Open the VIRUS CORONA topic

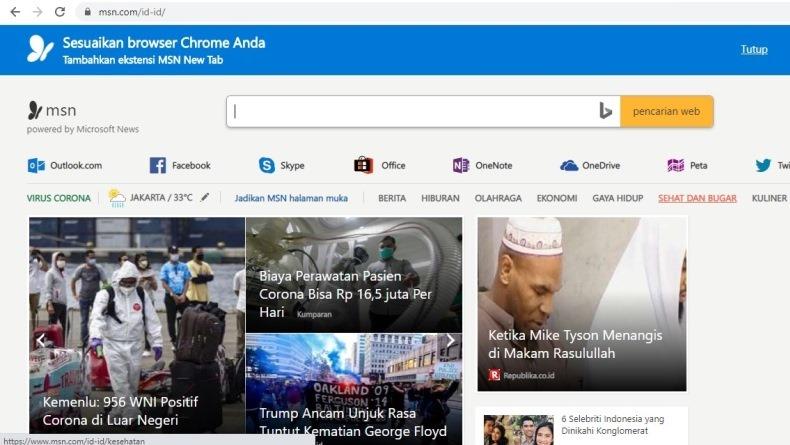58,198
